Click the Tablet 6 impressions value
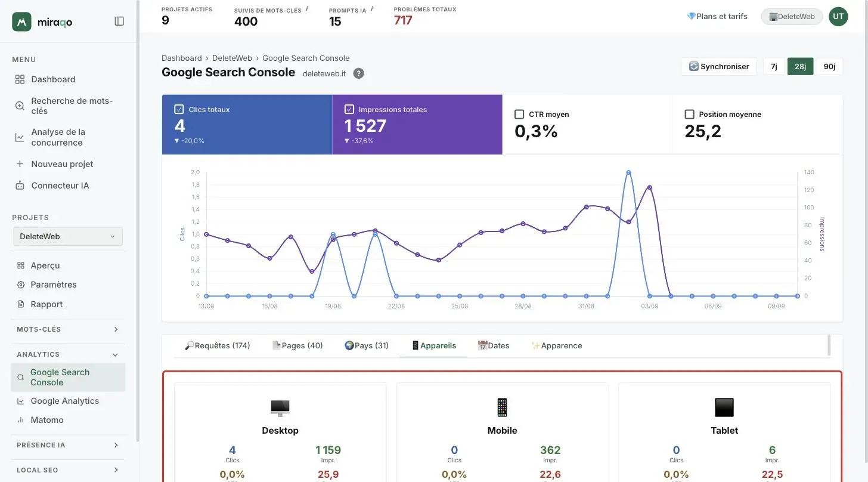The width and height of the screenshot is (868, 482). coord(772,450)
